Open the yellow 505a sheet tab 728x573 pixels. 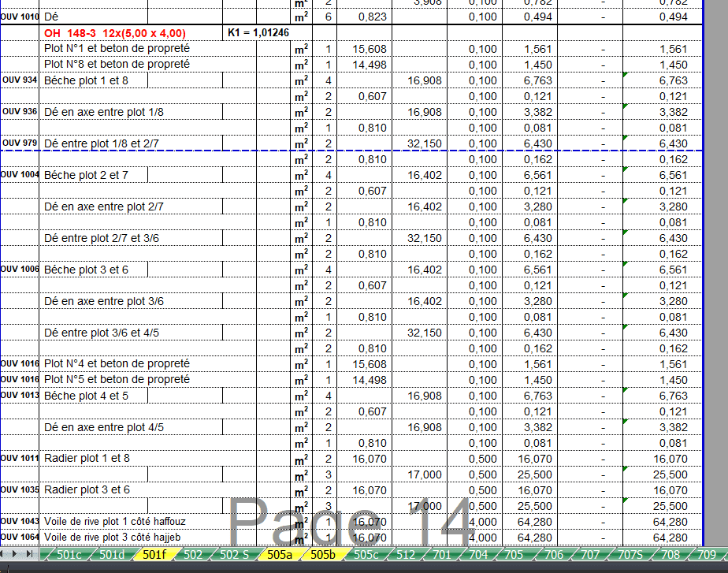(280, 555)
